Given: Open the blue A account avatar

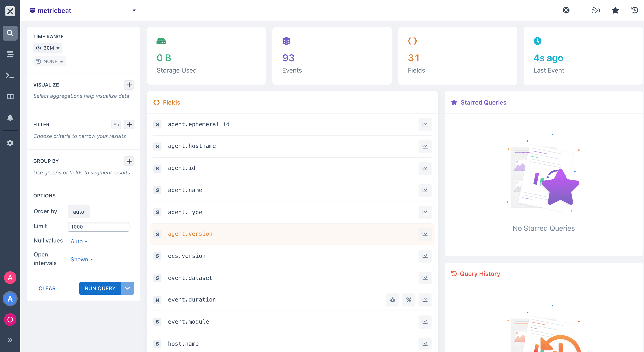Looking at the screenshot, I should (x=10, y=299).
